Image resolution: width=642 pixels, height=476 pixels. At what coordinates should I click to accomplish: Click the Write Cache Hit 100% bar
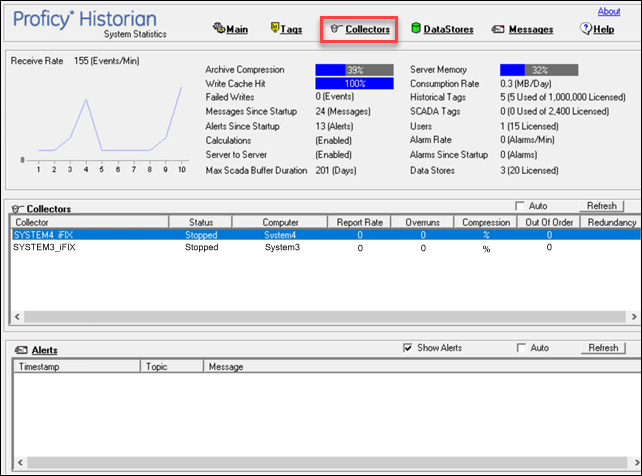(x=354, y=83)
